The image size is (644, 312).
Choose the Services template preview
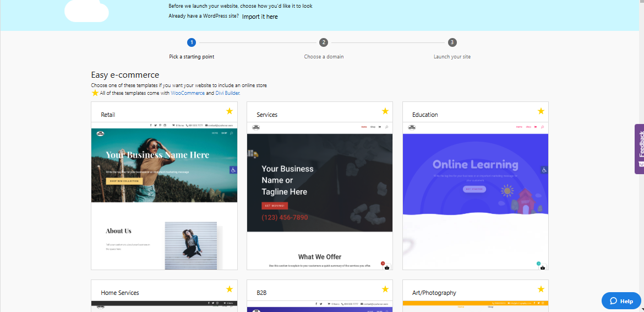(320, 196)
